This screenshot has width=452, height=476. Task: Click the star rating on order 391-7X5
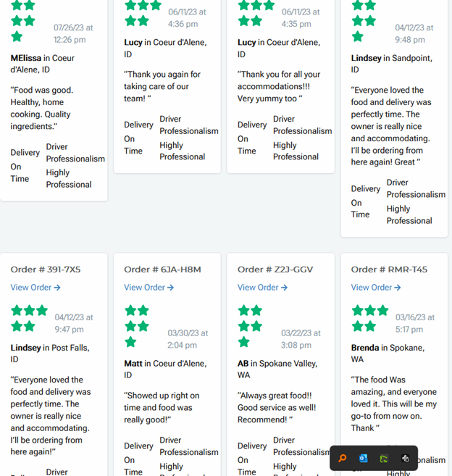[28, 318]
